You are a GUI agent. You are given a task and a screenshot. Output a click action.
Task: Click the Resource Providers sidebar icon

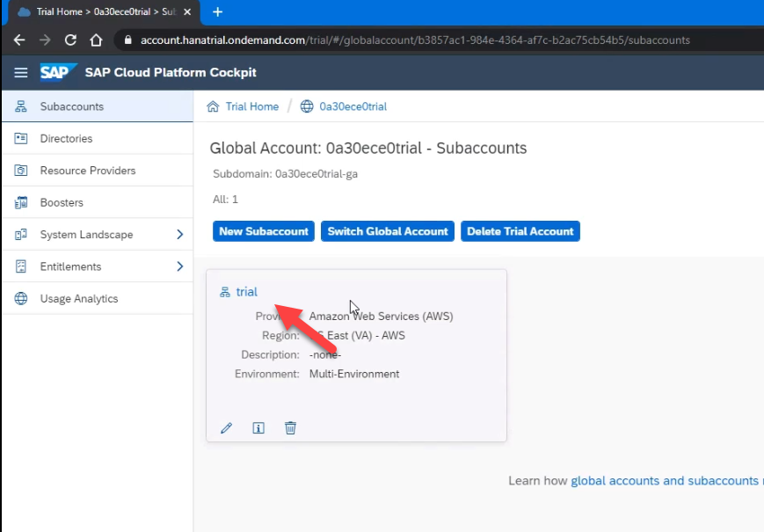click(x=21, y=171)
